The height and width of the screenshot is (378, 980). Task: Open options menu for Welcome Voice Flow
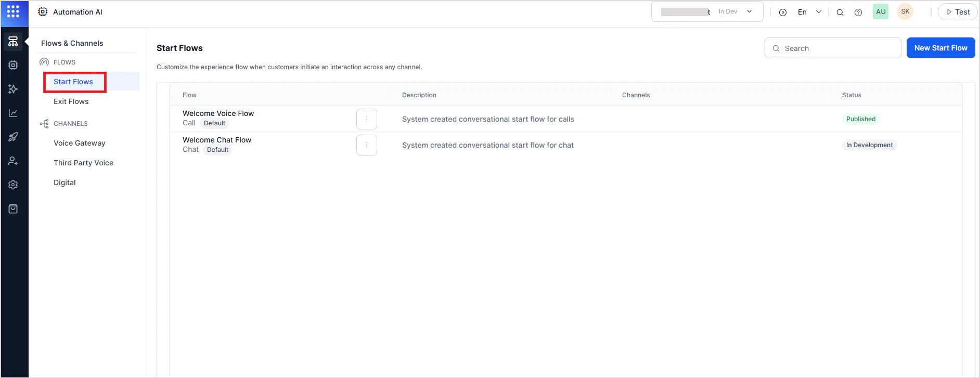[367, 119]
